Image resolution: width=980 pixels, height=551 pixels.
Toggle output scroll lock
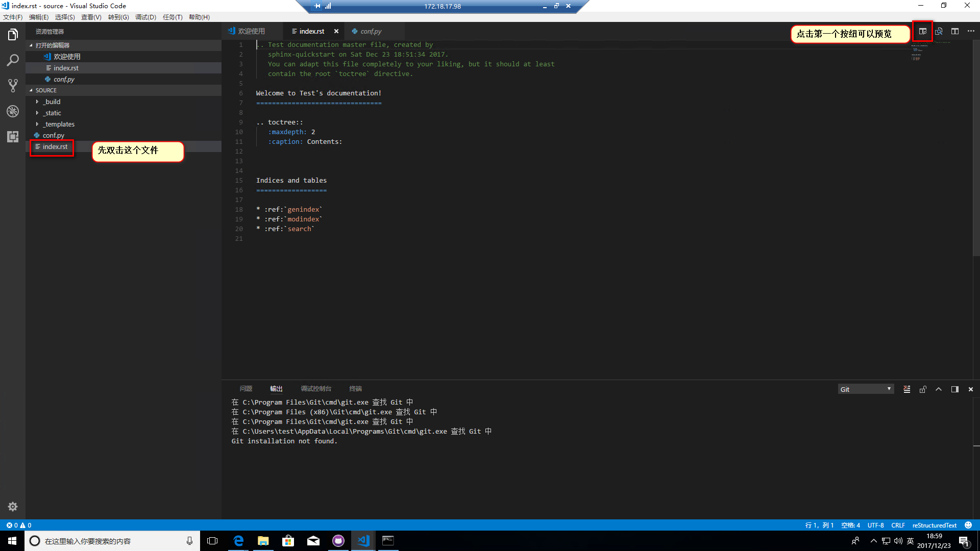(923, 389)
